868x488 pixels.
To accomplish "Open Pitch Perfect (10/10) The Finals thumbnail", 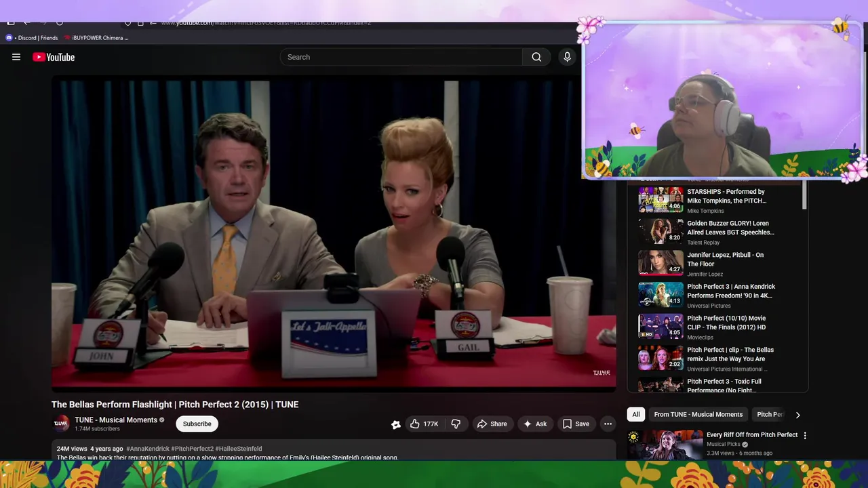I will click(x=660, y=326).
